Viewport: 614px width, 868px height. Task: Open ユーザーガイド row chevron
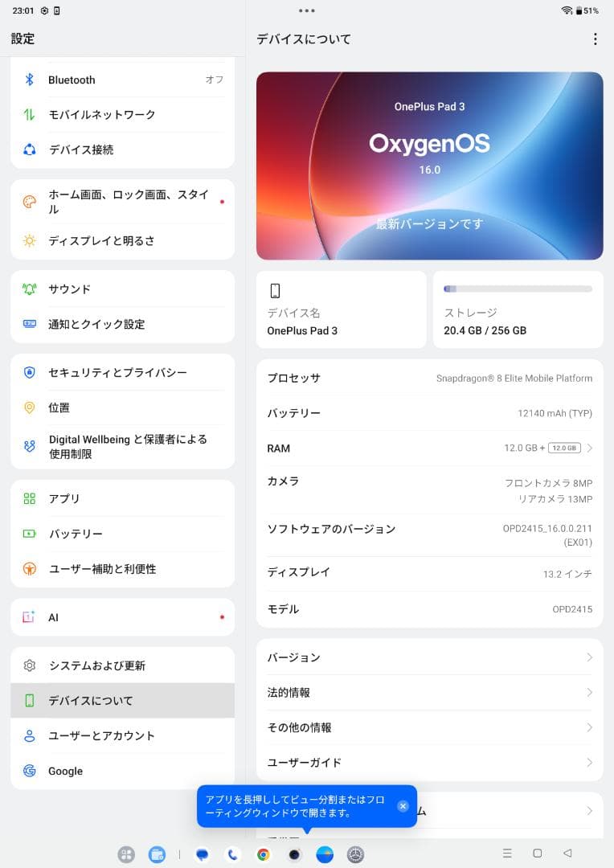[590, 762]
